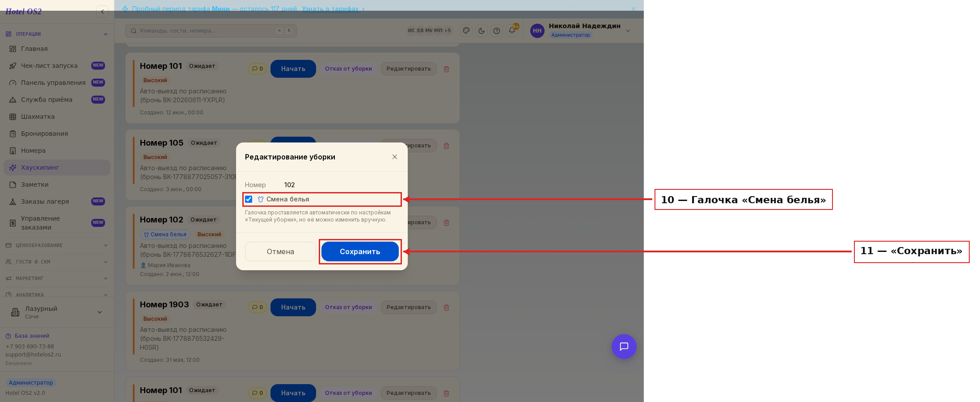Close the trial period banner
The height and width of the screenshot is (402, 980).
(633, 9)
